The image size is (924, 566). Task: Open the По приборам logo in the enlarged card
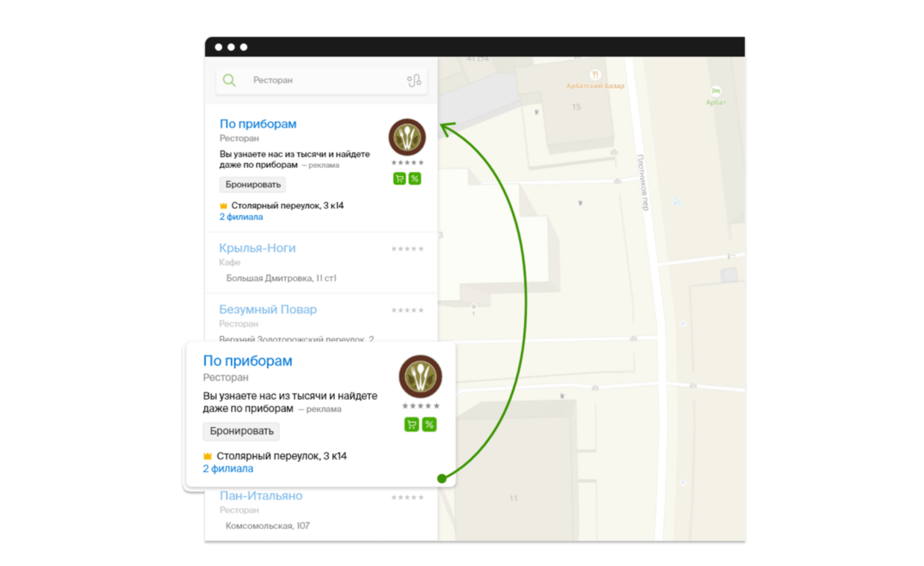[420, 377]
